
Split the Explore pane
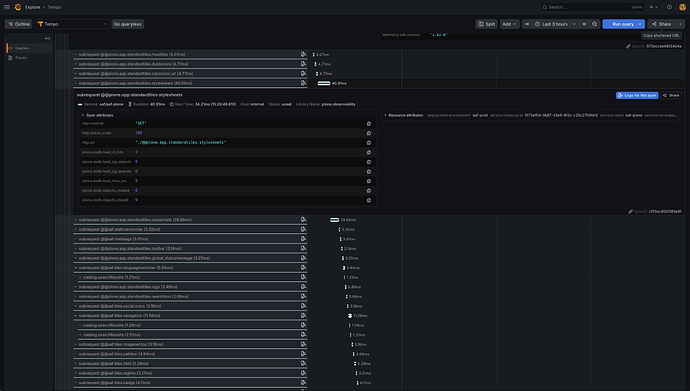486,24
